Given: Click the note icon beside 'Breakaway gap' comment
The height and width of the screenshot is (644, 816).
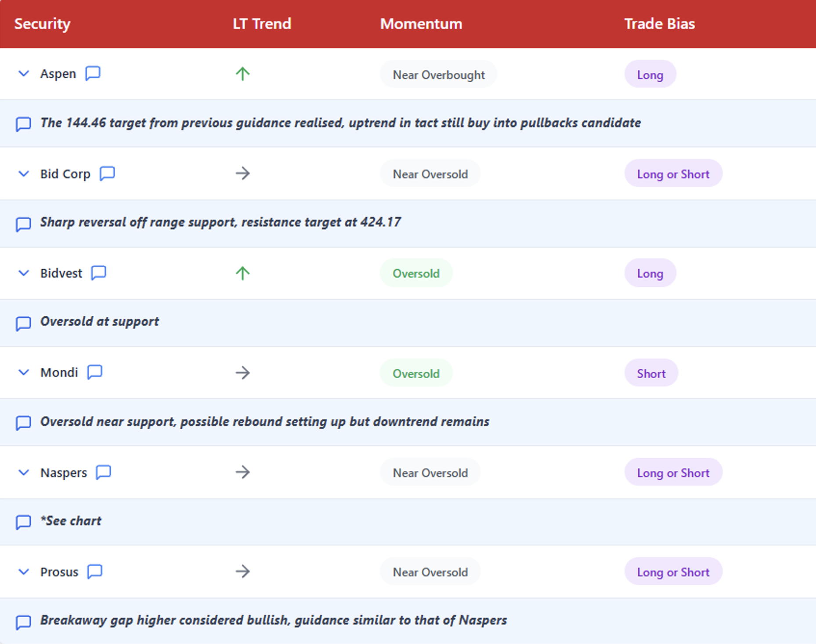Looking at the screenshot, I should 23,622.
